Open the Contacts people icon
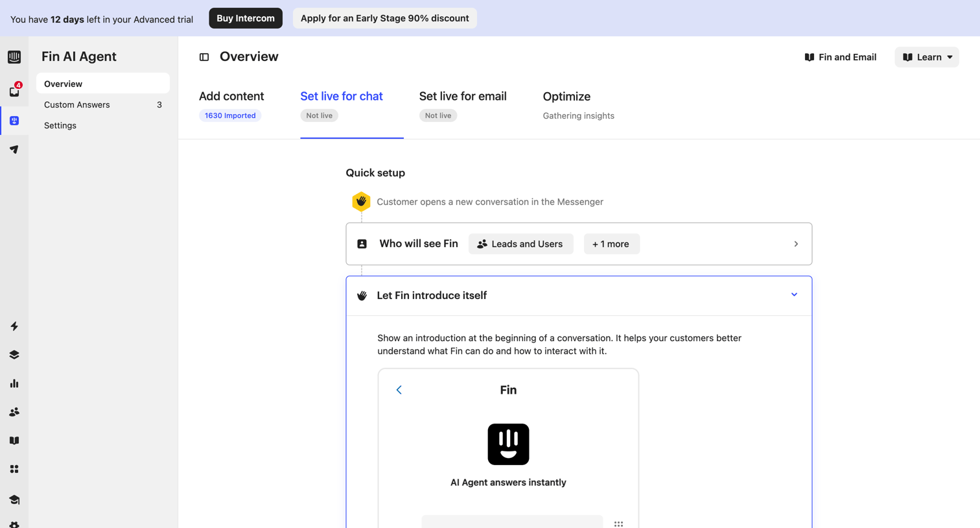Image resolution: width=980 pixels, height=528 pixels. pyautogui.click(x=14, y=412)
